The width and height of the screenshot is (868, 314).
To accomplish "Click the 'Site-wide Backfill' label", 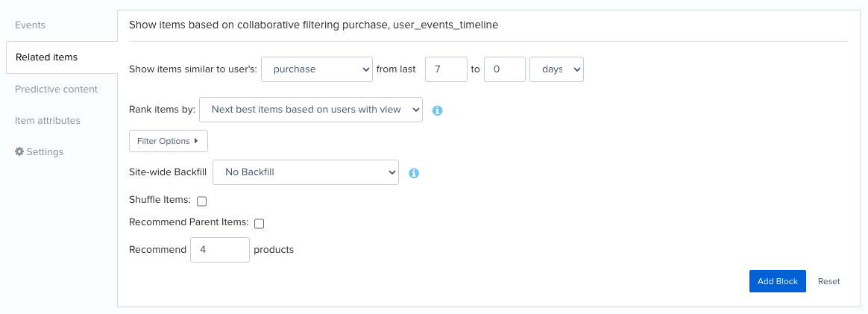I will (168, 172).
